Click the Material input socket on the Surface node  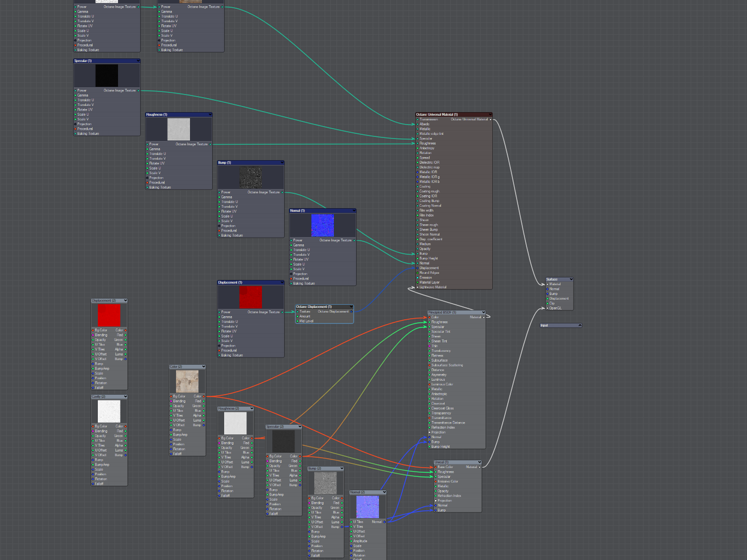point(547,285)
